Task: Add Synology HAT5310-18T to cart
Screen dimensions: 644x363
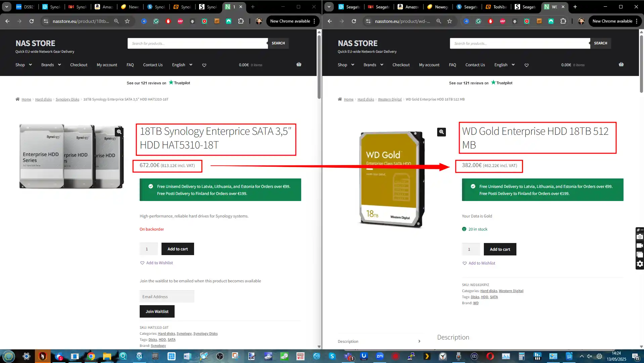Action: tap(178, 249)
